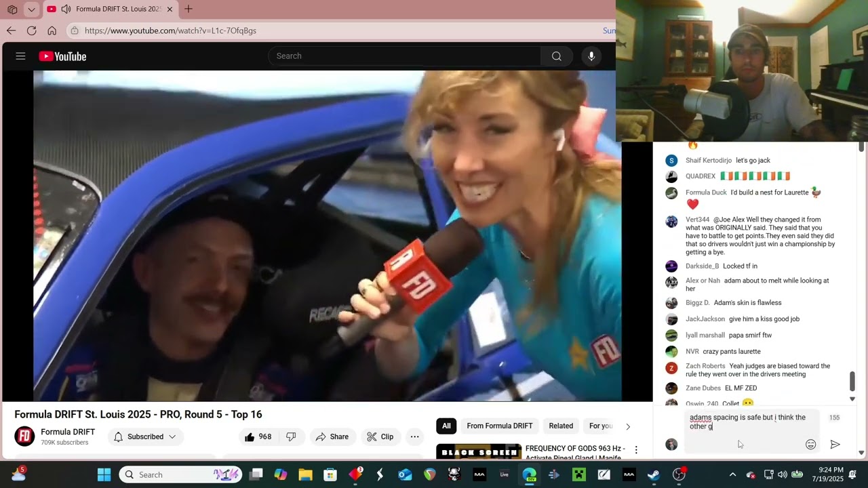This screenshot has height=488, width=868.
Task: Click the YouTube search magnifier button
Action: tap(556, 56)
